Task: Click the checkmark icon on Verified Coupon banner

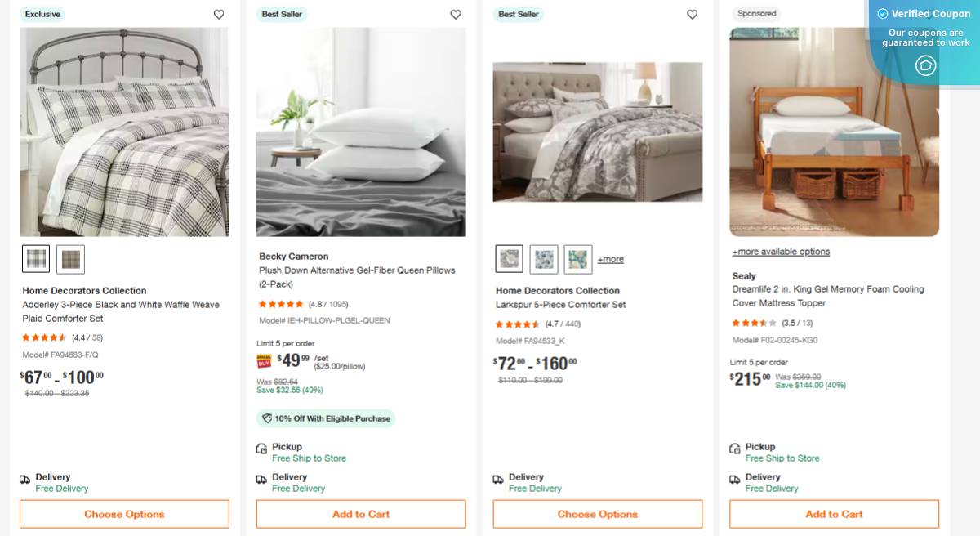Action: (882, 13)
